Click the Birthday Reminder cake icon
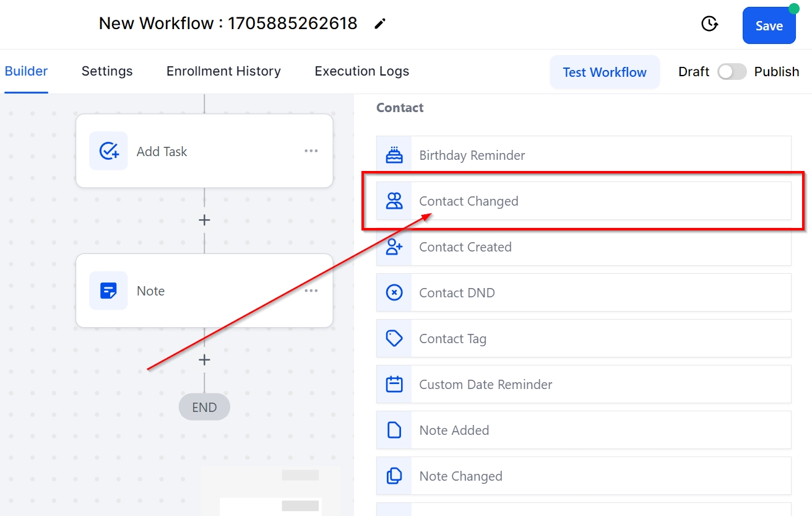This screenshot has height=516, width=812. point(394,155)
